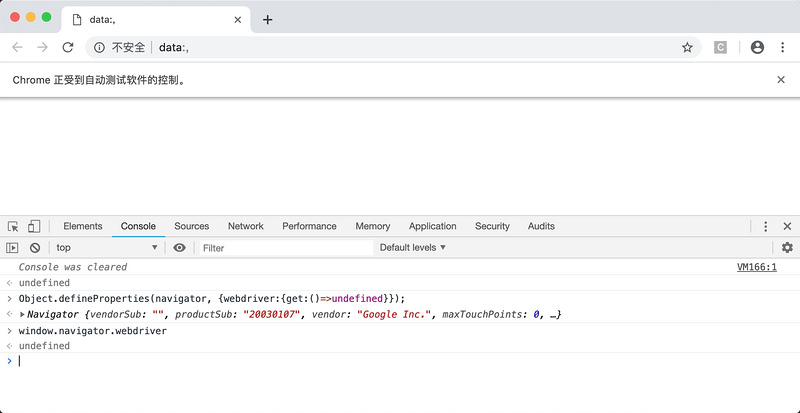Open site info via the circled-i icon
800x413 pixels.
pos(99,47)
